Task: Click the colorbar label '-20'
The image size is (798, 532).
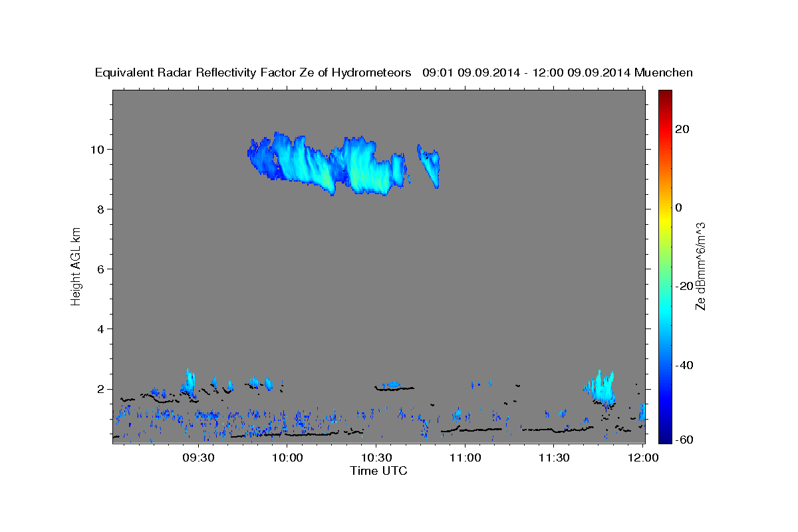Action: point(683,286)
